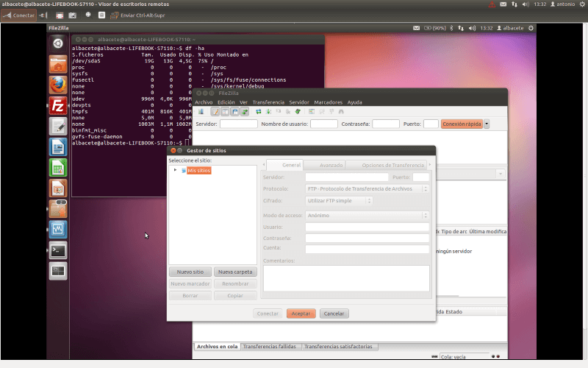The width and height of the screenshot is (588, 368).
Task: Click the volume icon in the remote desktop panel
Action: click(472, 28)
